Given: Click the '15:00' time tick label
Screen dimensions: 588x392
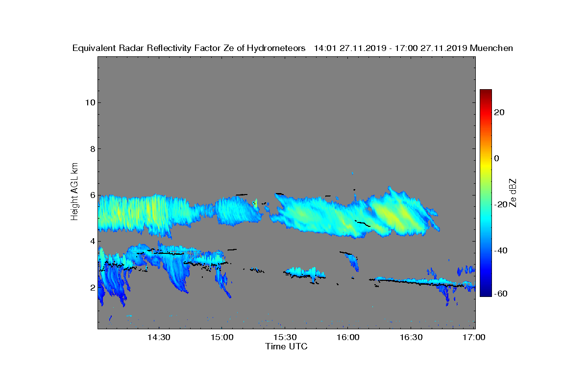Looking at the screenshot, I should click(222, 338).
